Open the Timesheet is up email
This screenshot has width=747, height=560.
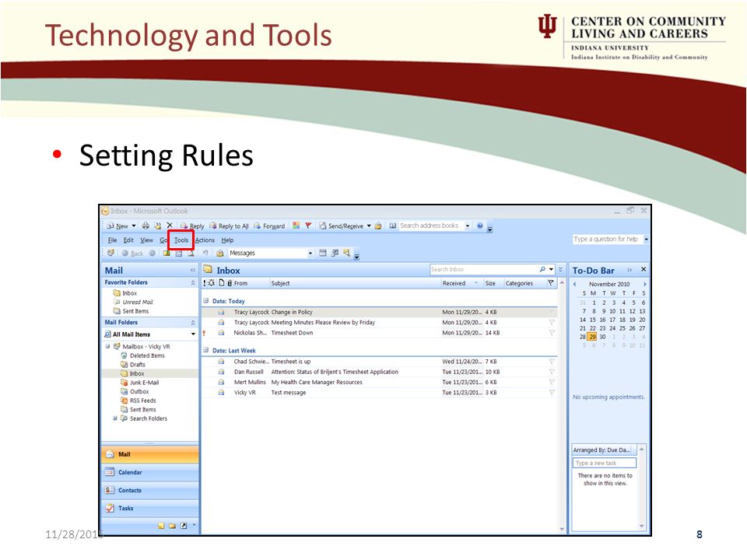click(x=379, y=362)
